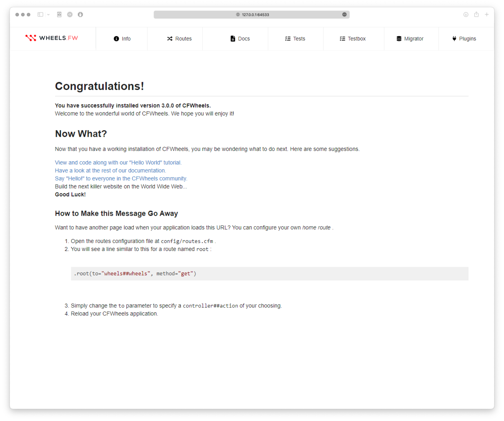Follow the rest of our documentation link
Screen dimensions: 504x421
point(110,170)
